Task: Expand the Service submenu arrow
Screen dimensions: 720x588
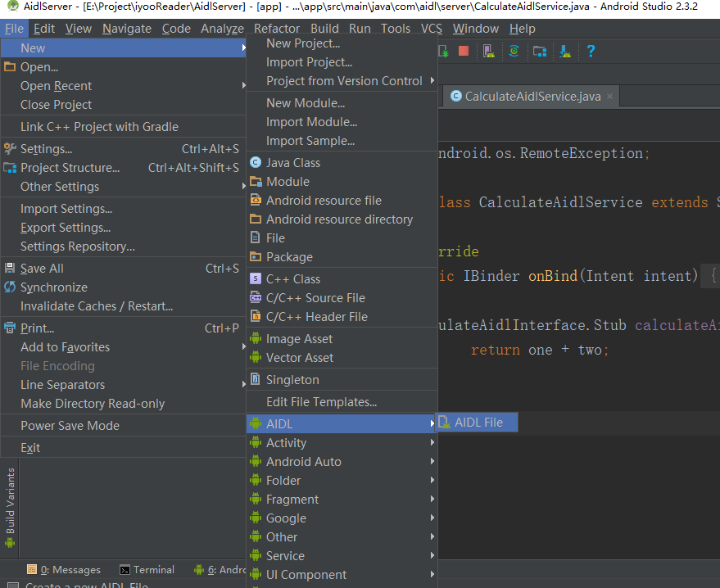Action: [x=432, y=555]
